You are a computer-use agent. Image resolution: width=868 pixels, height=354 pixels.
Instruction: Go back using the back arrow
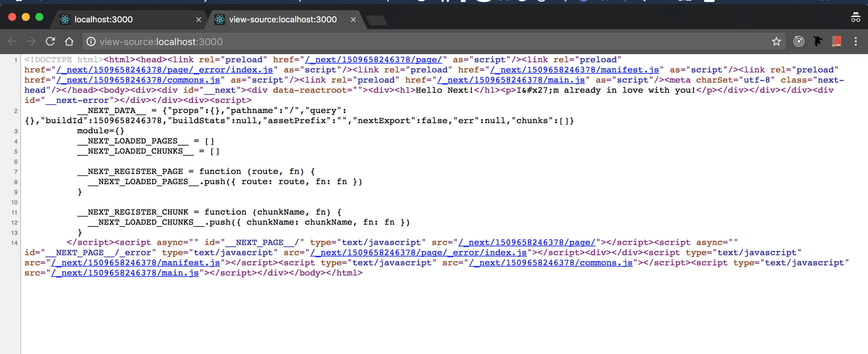pos(12,42)
